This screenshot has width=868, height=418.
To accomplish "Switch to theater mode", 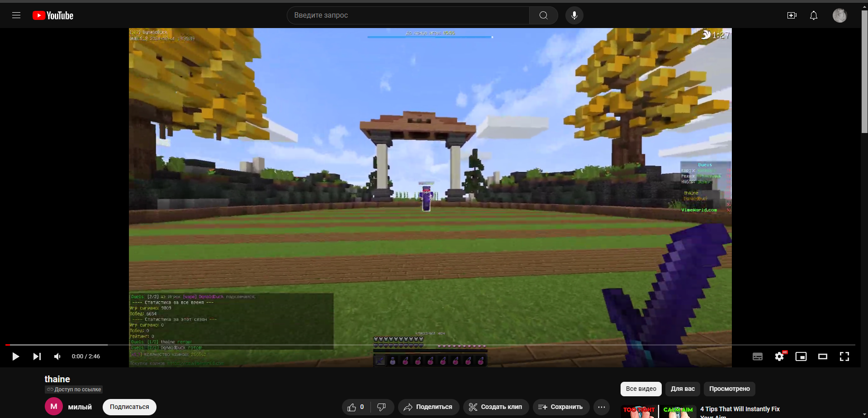I will tap(823, 356).
